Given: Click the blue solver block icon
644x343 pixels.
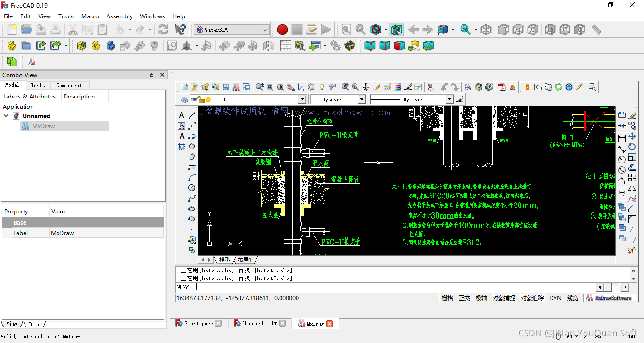Looking at the screenshot, I should (x=111, y=46).
